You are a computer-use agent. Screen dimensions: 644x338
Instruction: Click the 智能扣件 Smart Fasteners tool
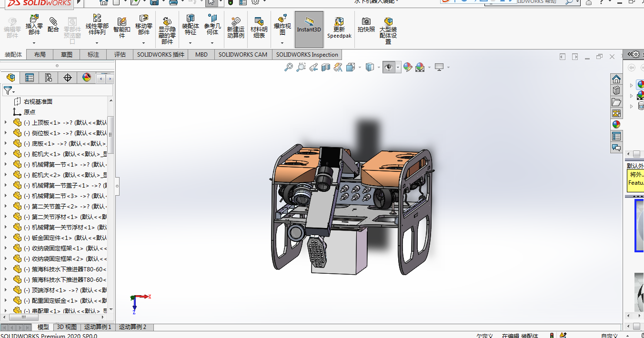[122, 27]
